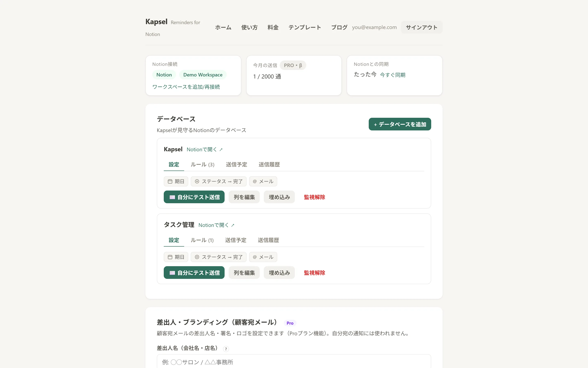Click the ? help icon by 差出人名
The image size is (588, 368).
tap(226, 349)
